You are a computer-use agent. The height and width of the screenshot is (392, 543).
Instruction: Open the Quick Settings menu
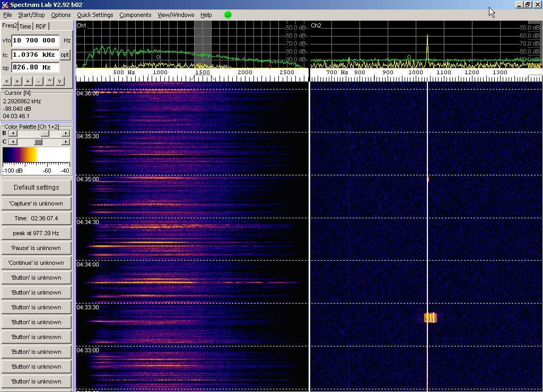pos(95,15)
